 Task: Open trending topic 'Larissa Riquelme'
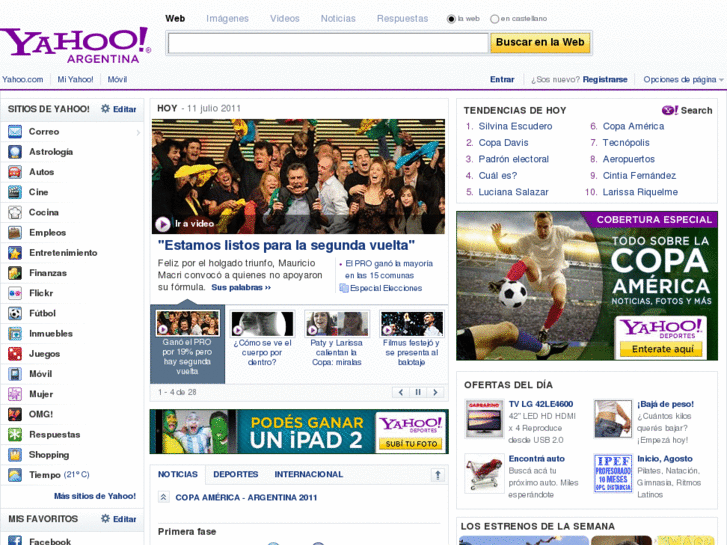pyautogui.click(x=640, y=192)
